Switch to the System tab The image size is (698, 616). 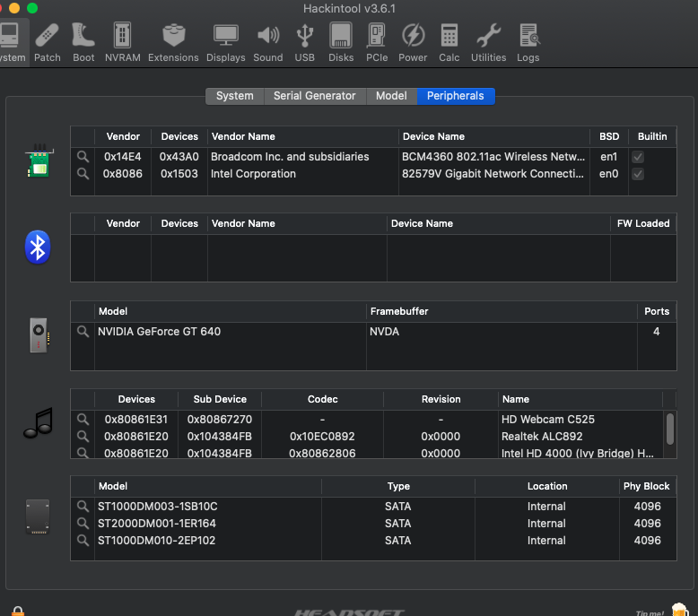[x=234, y=96]
